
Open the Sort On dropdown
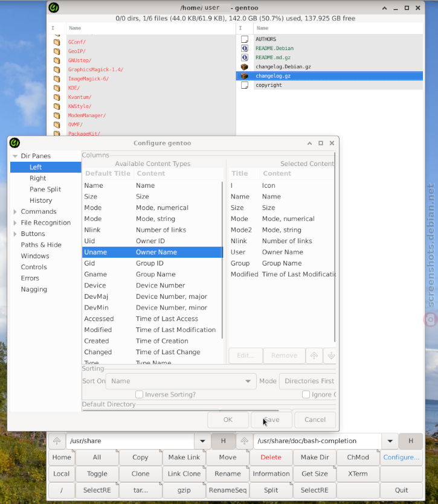[181, 381]
